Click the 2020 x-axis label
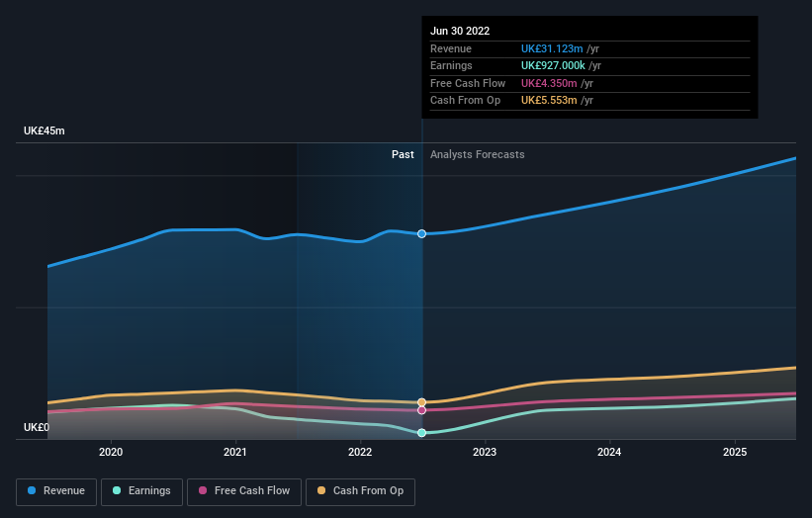Screen dimensions: 812x518 click(111, 453)
